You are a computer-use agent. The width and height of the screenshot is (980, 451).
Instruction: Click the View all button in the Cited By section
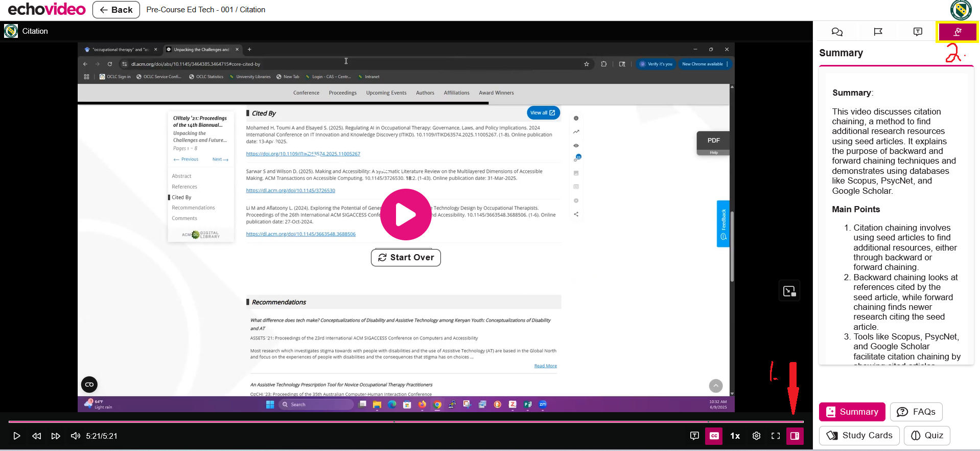coord(543,112)
